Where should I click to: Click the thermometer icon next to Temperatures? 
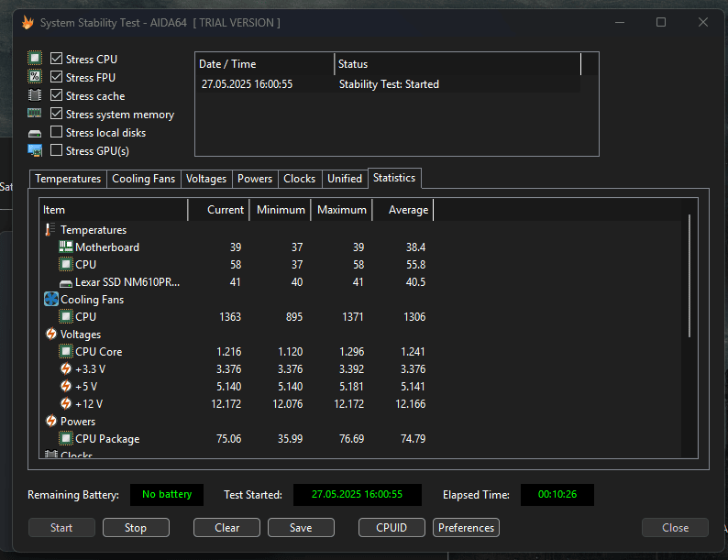pos(50,230)
